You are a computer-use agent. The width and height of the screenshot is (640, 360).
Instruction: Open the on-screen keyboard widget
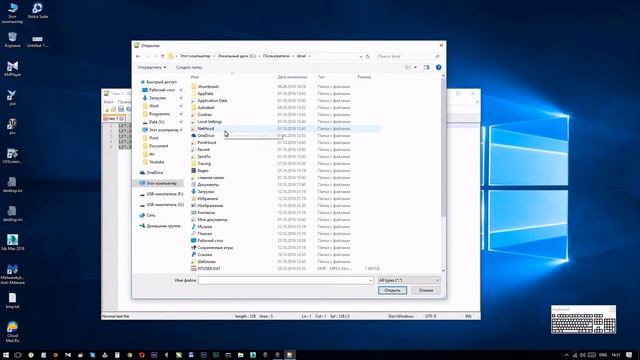583,320
